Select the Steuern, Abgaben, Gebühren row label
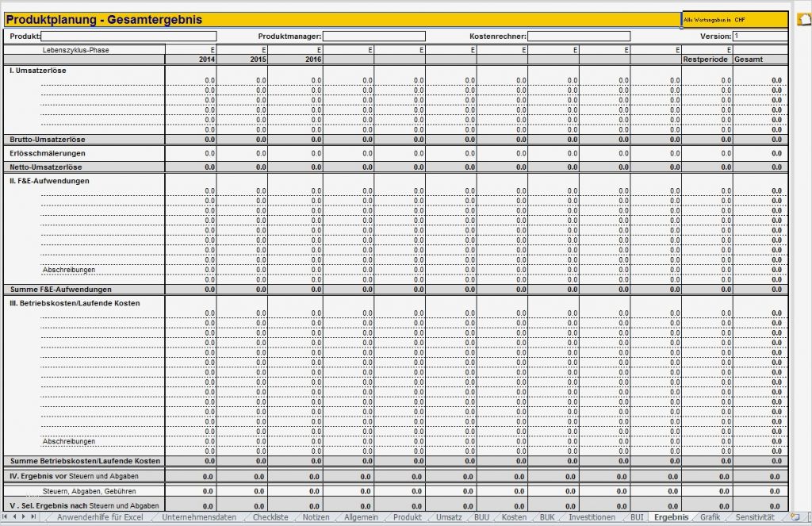 (89, 491)
